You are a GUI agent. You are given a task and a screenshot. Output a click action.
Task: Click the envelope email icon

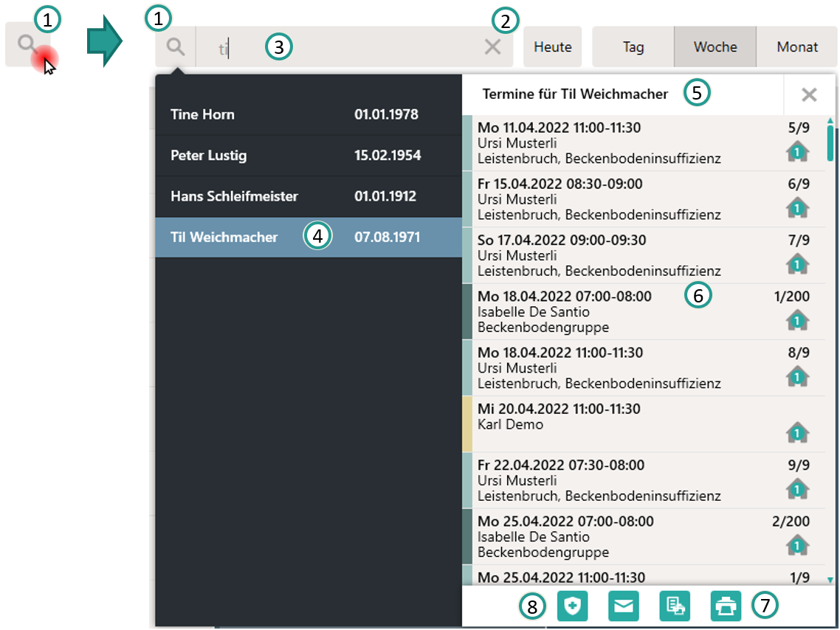coord(624,606)
